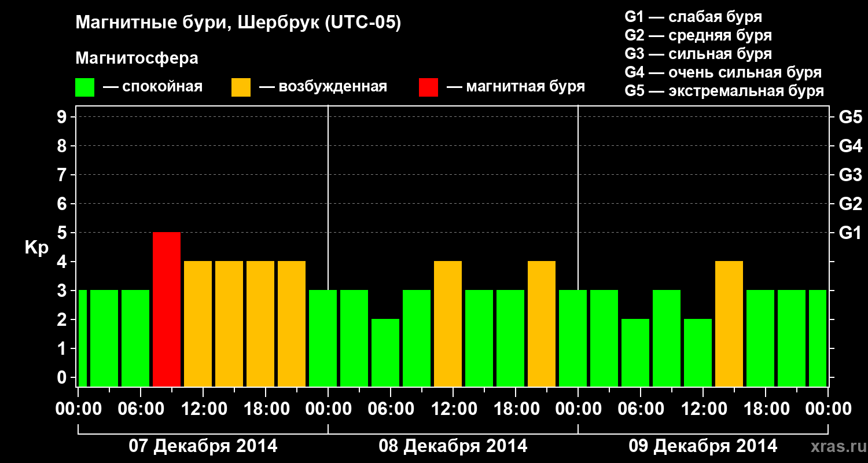The image size is (868, 463).
Task: Click the red 'магнитная буря' legend swatch
Action: (x=428, y=87)
